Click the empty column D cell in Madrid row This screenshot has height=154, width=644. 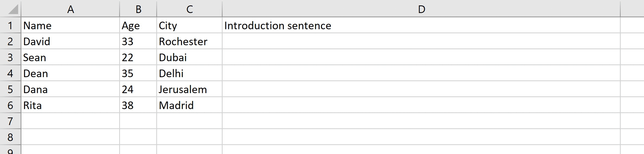click(x=421, y=105)
